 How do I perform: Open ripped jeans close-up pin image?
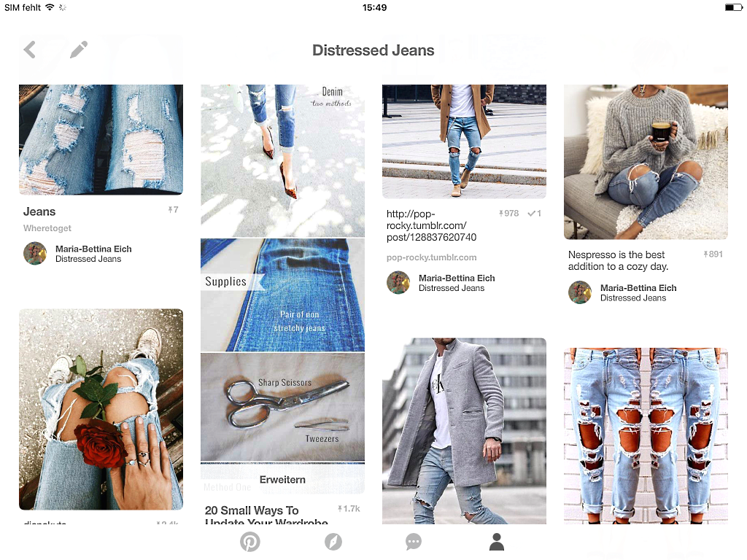tap(101, 139)
